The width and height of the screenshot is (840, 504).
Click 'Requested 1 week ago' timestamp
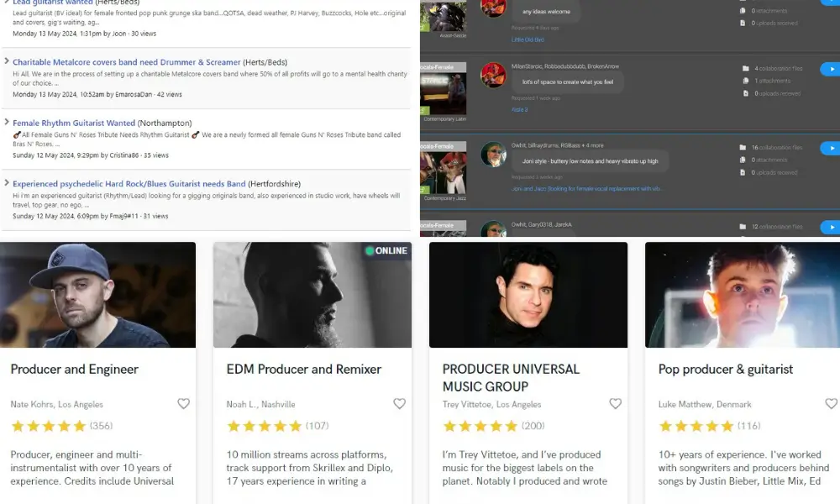point(536,98)
